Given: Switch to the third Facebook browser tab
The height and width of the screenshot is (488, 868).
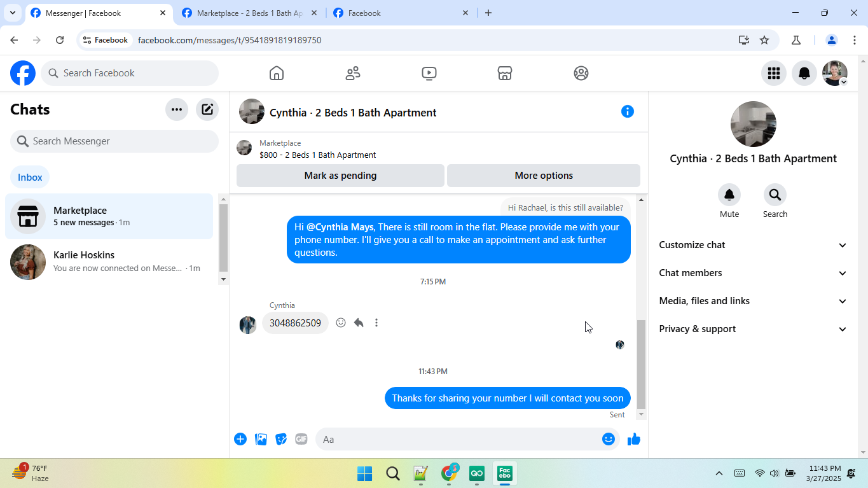Looking at the screenshot, I should point(401,13).
